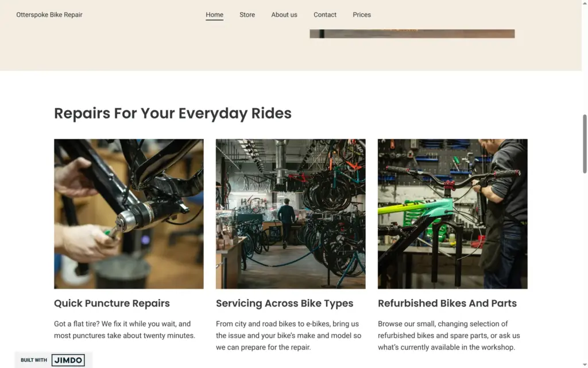Image resolution: width=588 pixels, height=368 pixels.
Task: Click the Jimdo logo in the badge
Action: [68, 360]
